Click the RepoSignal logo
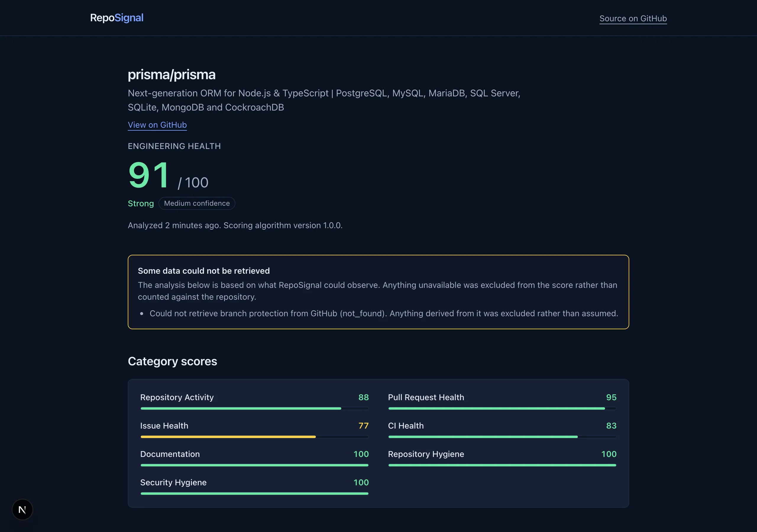This screenshot has width=757, height=532. pyautogui.click(x=117, y=18)
